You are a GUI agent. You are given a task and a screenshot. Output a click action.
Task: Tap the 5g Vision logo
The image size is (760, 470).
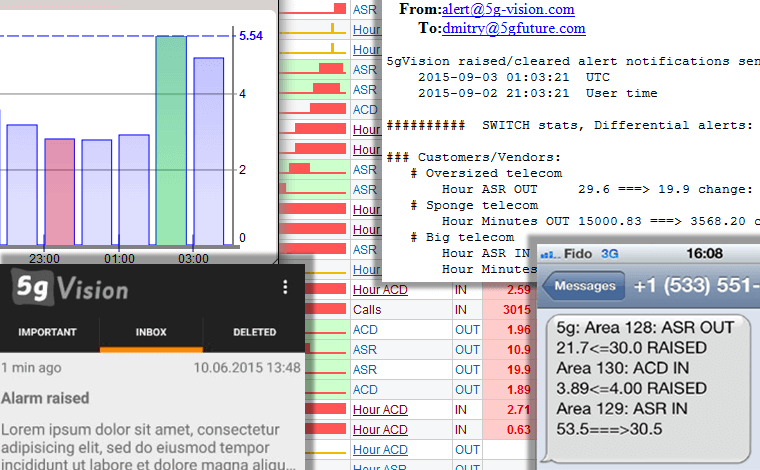pyautogui.click(x=71, y=289)
